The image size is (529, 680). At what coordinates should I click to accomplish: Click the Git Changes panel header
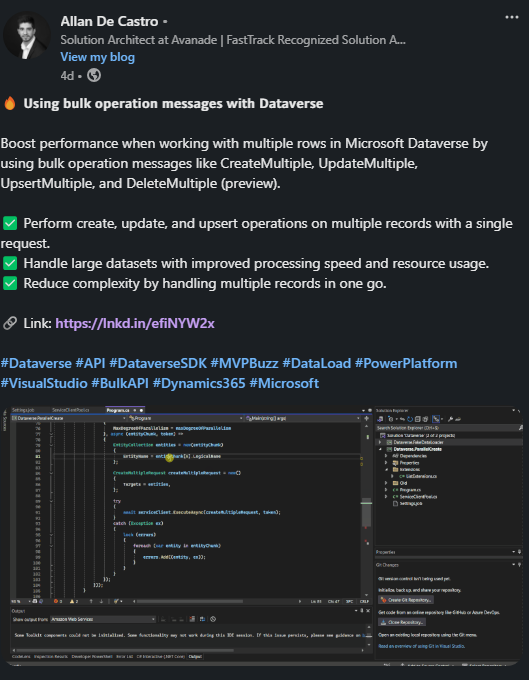(448, 565)
